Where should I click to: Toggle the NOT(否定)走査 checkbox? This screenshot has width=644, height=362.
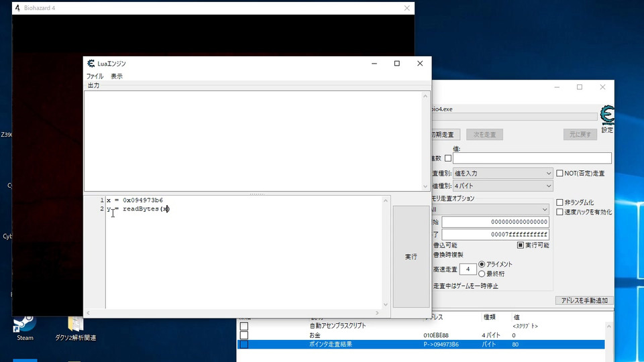tap(559, 173)
